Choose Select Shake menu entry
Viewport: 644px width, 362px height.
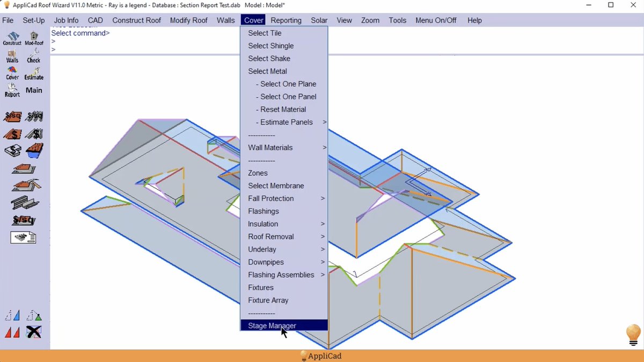[284, 58]
